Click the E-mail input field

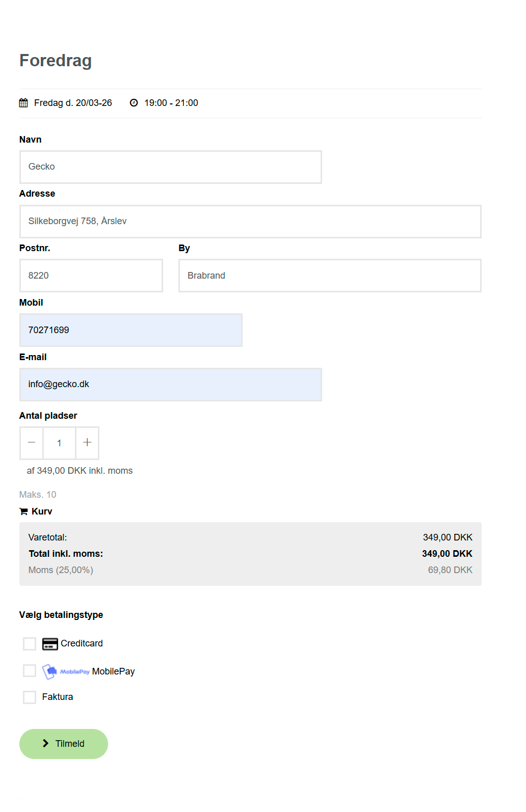tap(170, 385)
